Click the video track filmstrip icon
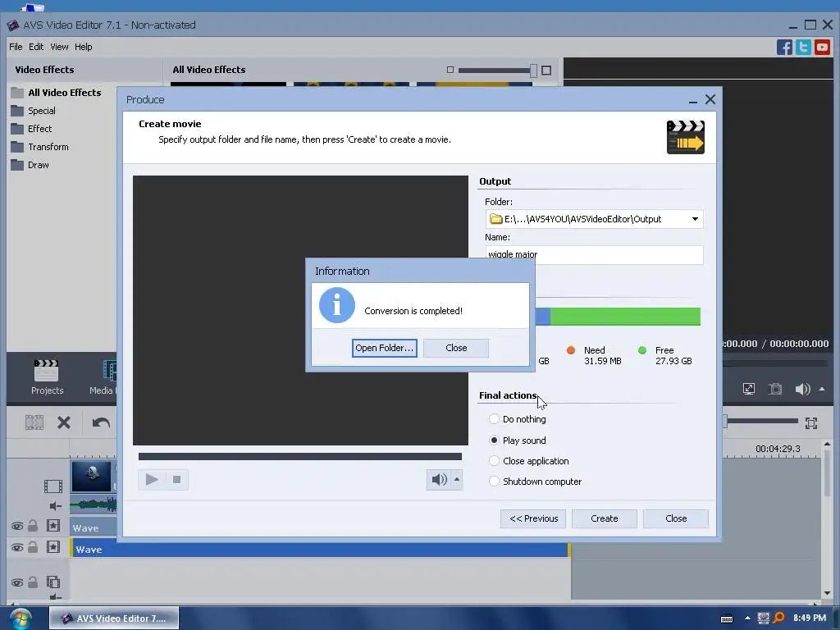This screenshot has width=840, height=630. [x=53, y=486]
